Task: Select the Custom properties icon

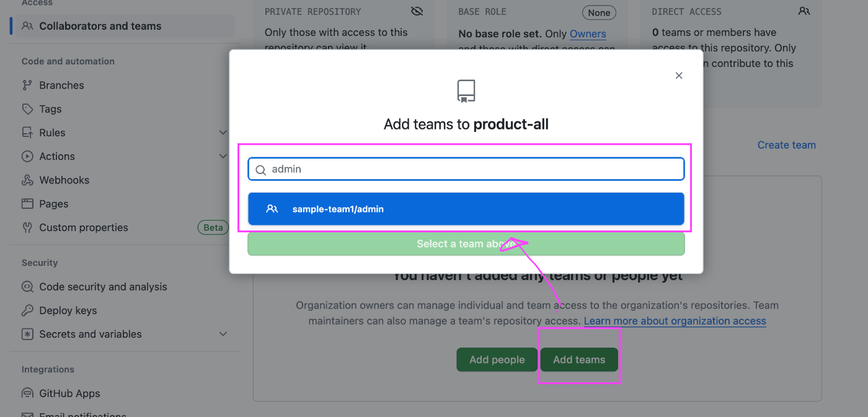Action: point(28,227)
